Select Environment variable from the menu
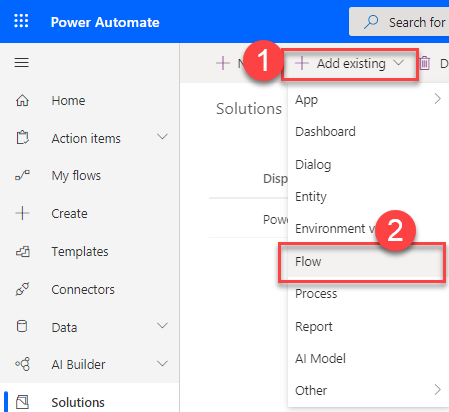Image resolution: width=449 pixels, height=412 pixels. click(x=368, y=229)
